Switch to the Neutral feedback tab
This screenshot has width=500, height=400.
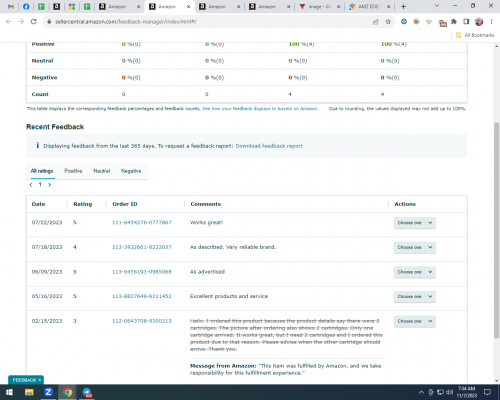(102, 171)
